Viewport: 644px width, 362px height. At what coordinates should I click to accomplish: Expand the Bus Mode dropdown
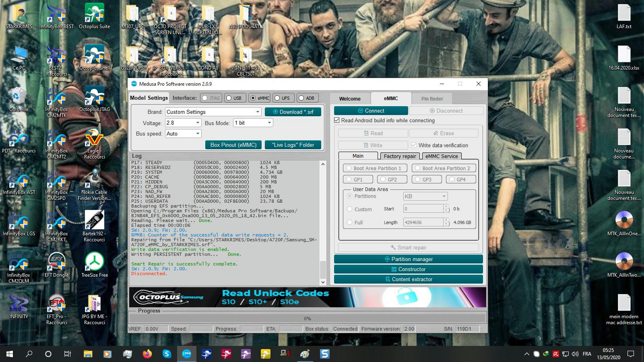269,123
